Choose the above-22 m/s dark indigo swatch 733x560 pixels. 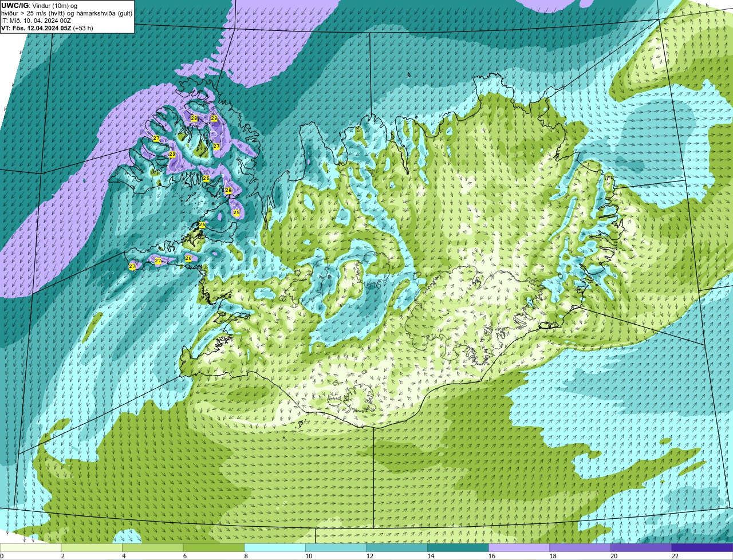(703, 547)
